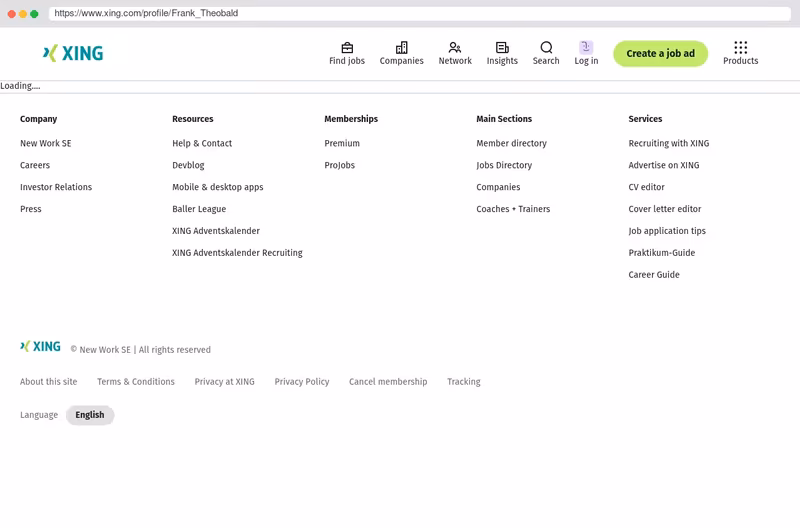Open New Work SE link
The image size is (800, 528).
click(x=45, y=143)
